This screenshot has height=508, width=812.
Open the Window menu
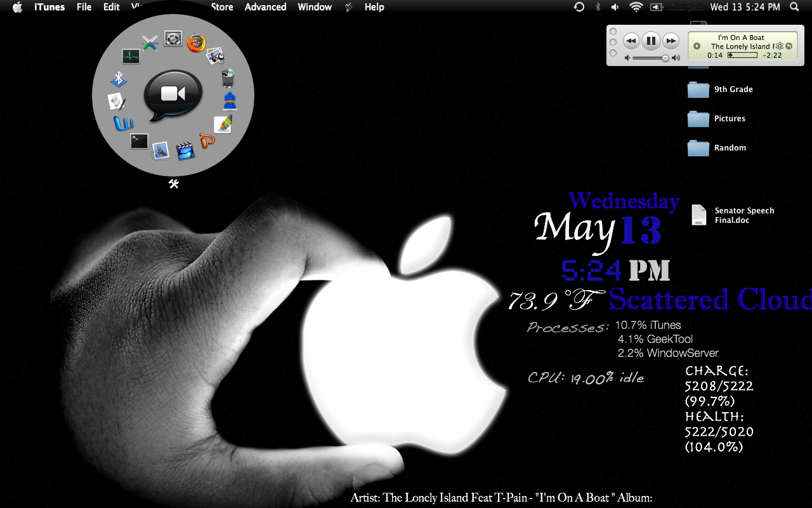click(x=315, y=7)
